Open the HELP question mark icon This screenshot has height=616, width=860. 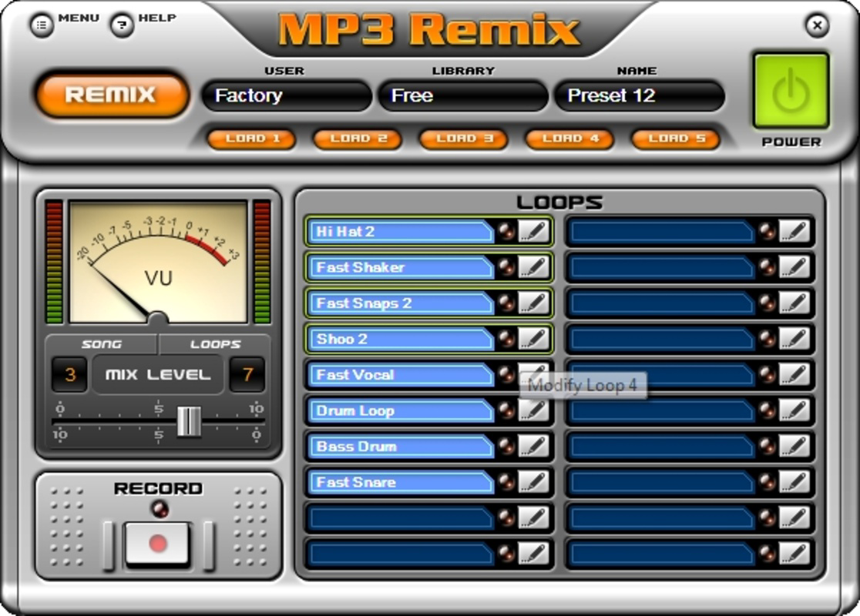tap(122, 25)
